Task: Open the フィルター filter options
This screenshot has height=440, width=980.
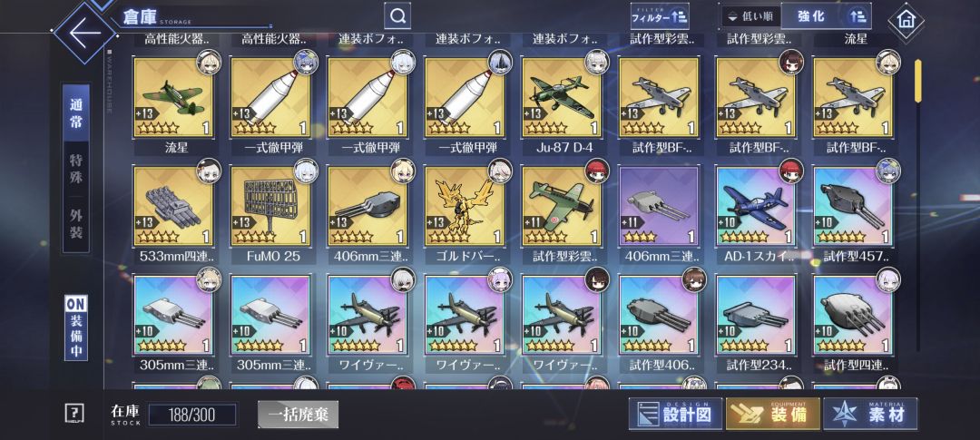Action: 660,17
